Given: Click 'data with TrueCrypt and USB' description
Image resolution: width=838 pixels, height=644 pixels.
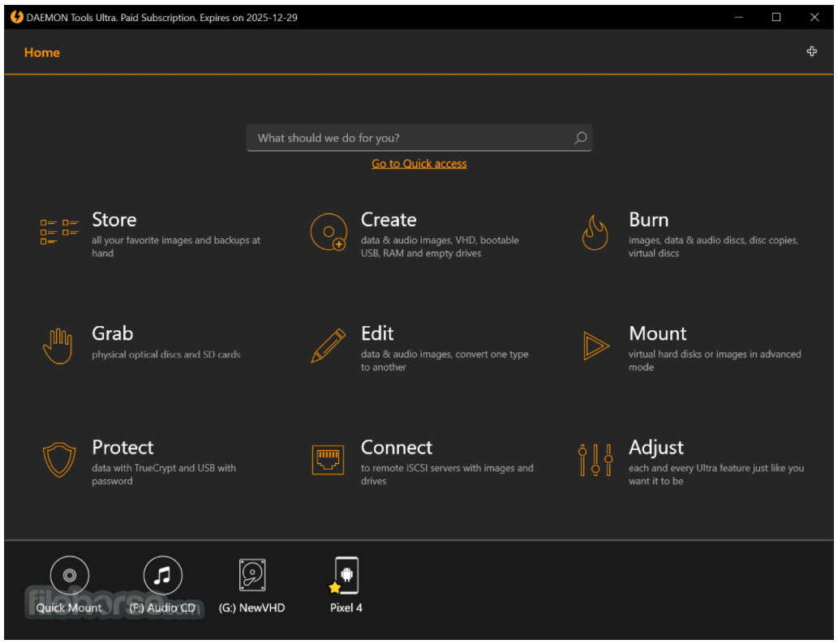Looking at the screenshot, I should click(x=164, y=474).
